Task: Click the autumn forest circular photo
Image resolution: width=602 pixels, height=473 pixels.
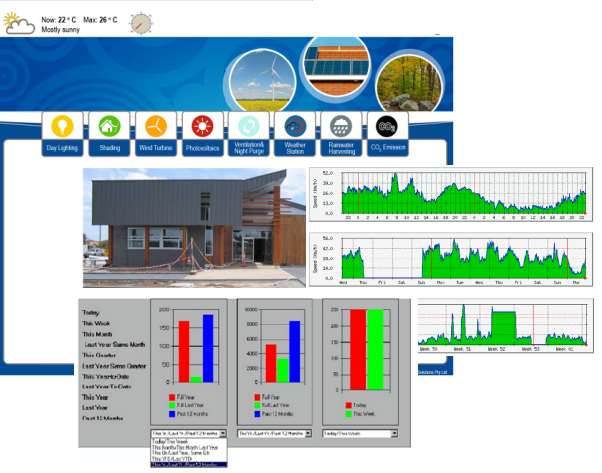Action: [x=409, y=84]
